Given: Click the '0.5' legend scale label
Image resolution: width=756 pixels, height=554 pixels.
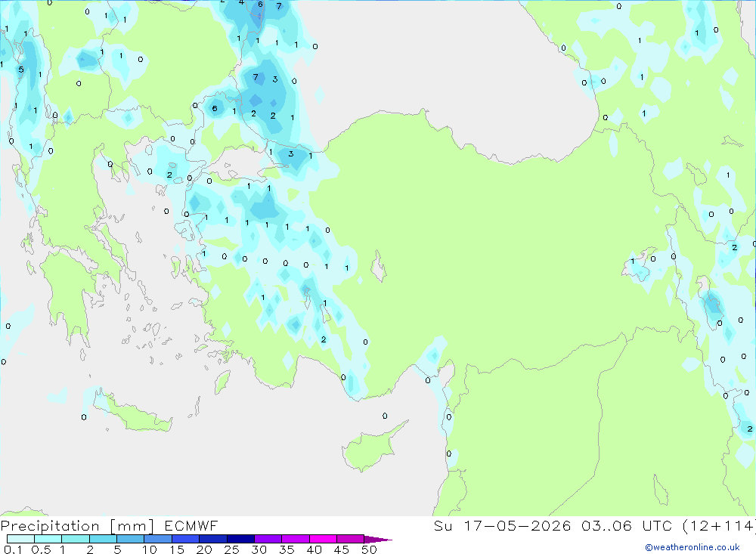Looking at the screenshot, I should (41, 549).
